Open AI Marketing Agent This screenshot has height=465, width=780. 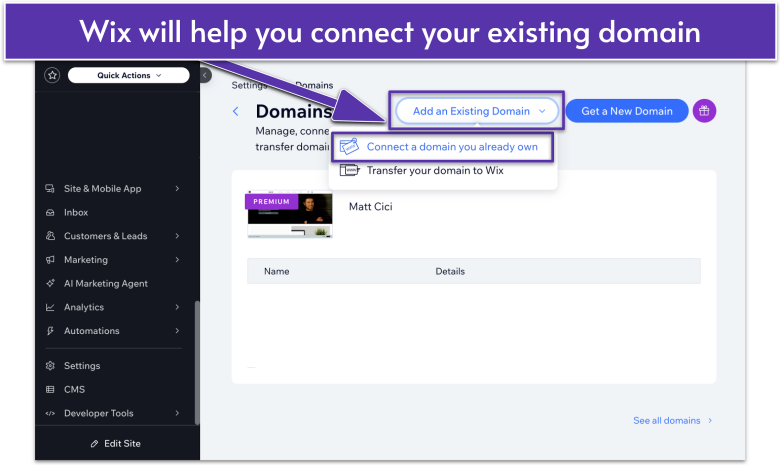click(105, 283)
